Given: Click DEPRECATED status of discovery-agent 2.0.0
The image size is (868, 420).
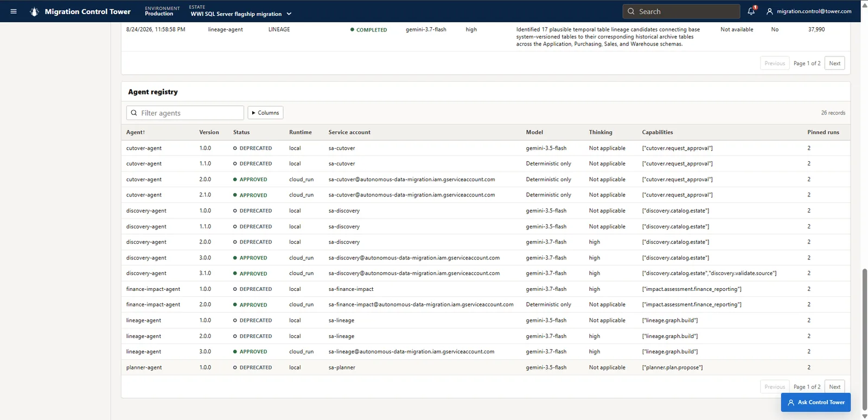Looking at the screenshot, I should 253,242.
